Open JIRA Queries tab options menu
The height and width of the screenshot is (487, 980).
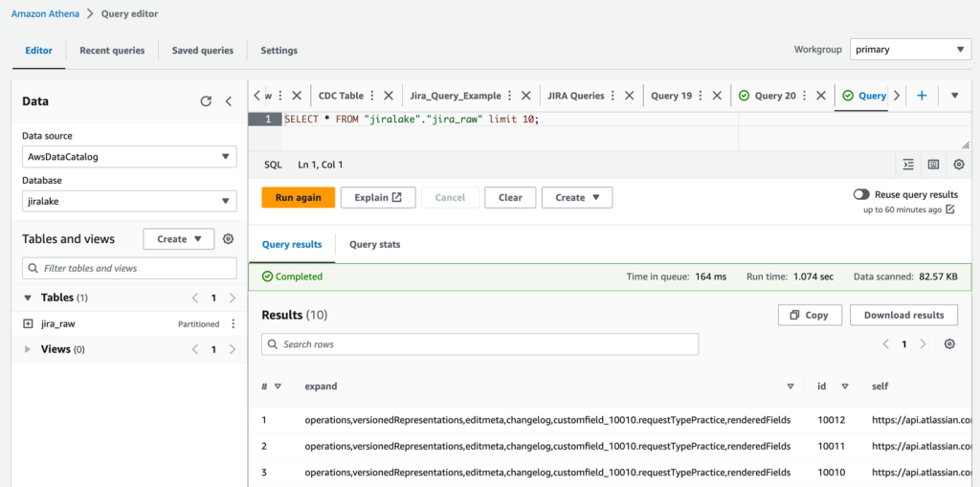[612, 96]
